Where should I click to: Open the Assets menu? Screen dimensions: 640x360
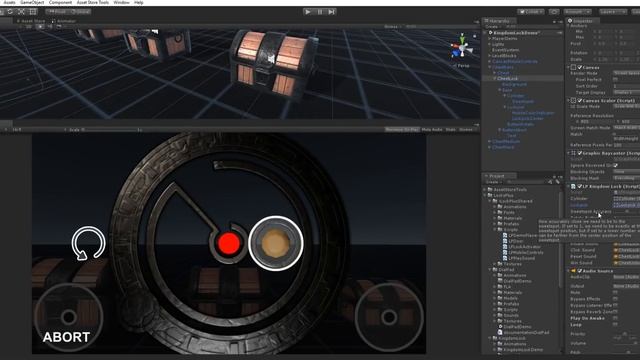coord(9,2)
